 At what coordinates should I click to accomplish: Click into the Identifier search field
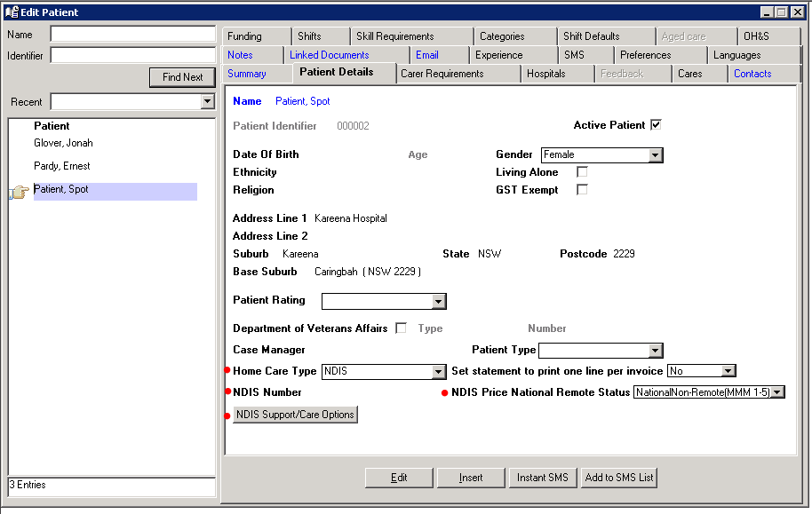(x=133, y=55)
